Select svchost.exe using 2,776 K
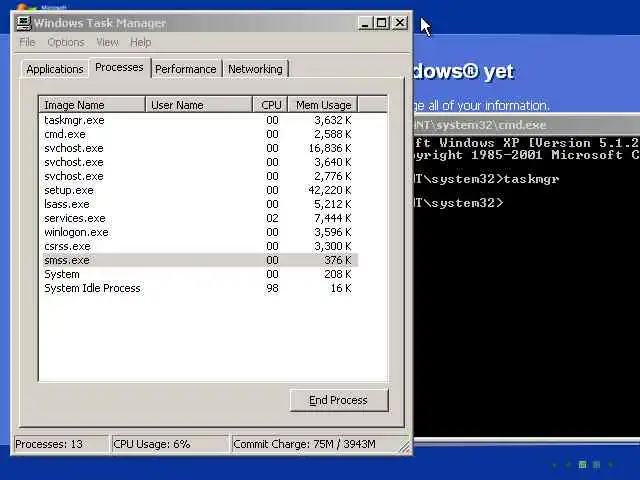This screenshot has height=480, width=640. pos(199,176)
